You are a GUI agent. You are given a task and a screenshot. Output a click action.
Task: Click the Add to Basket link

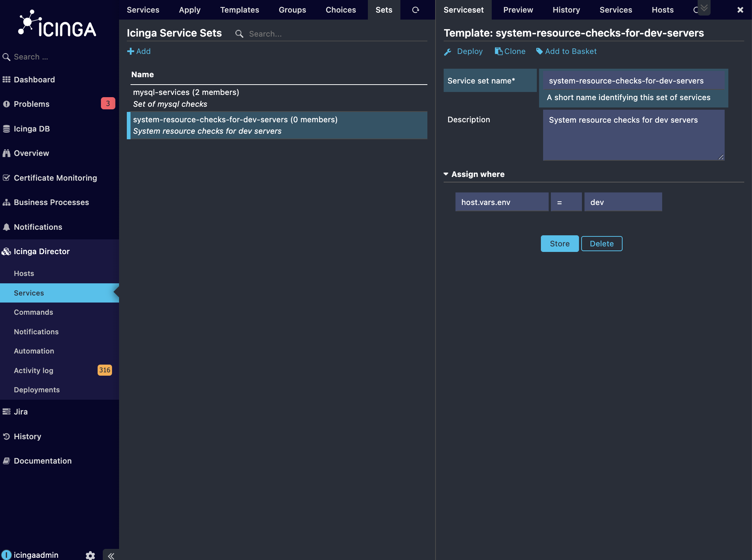(x=571, y=51)
